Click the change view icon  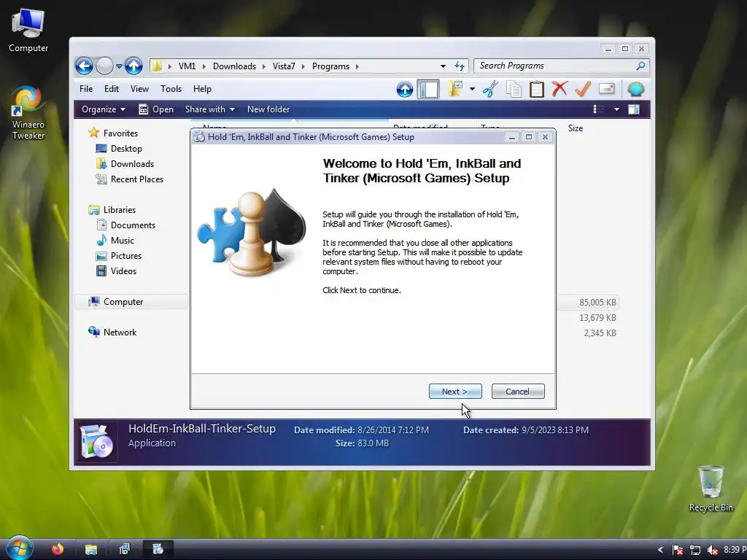599,109
